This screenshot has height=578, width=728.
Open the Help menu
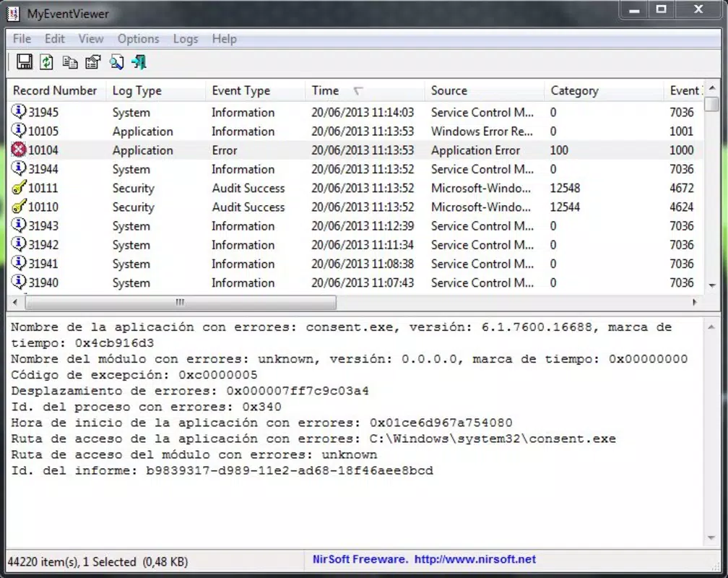224,38
